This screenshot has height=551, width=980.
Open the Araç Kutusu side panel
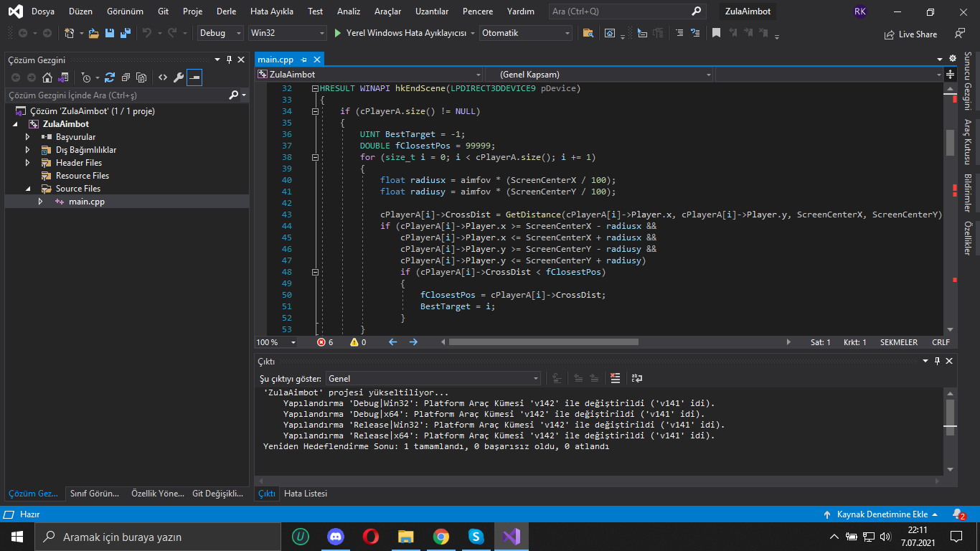[x=967, y=142]
